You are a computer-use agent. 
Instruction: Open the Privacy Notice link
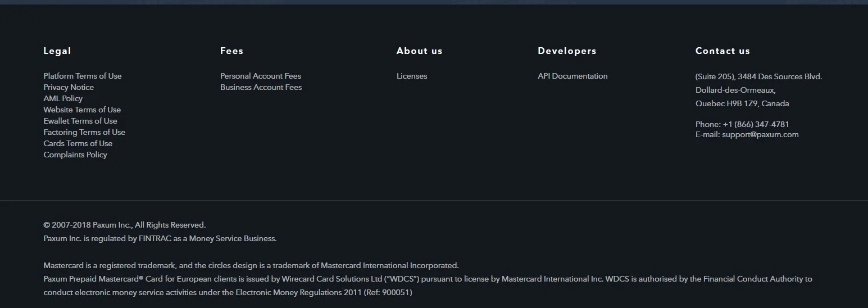(69, 87)
